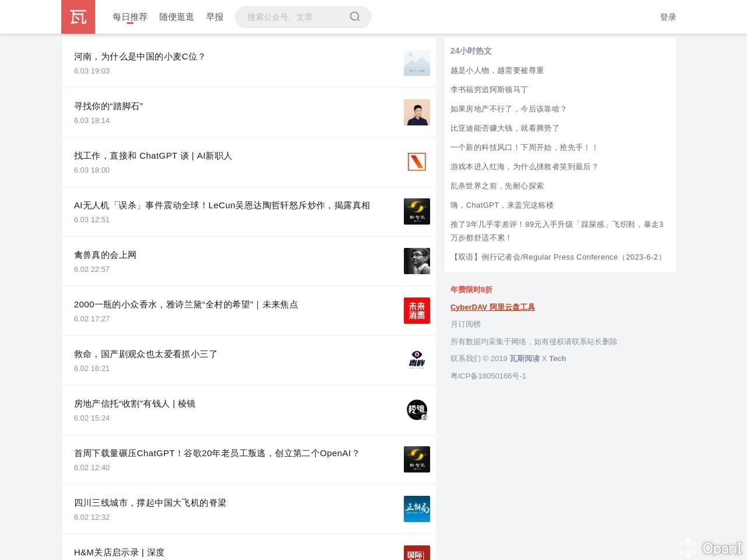Open article 河南，为什么是中国的小麦C位？

(x=139, y=57)
